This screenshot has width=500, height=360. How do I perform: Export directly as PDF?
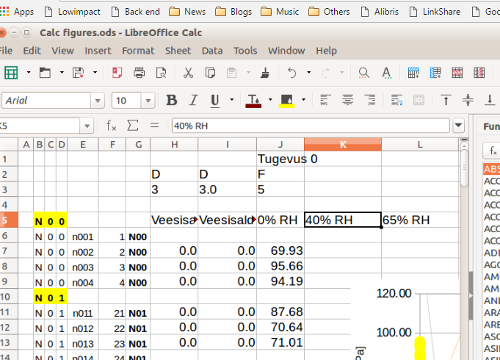pyautogui.click(x=117, y=72)
